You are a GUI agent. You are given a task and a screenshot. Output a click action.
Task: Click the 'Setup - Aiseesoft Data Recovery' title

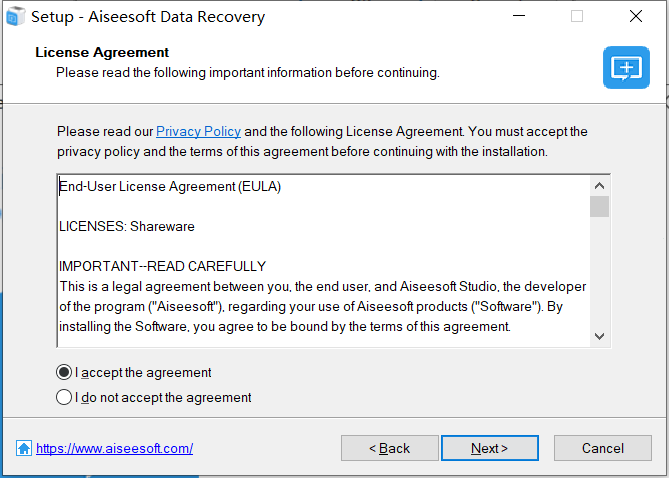pyautogui.click(x=148, y=17)
